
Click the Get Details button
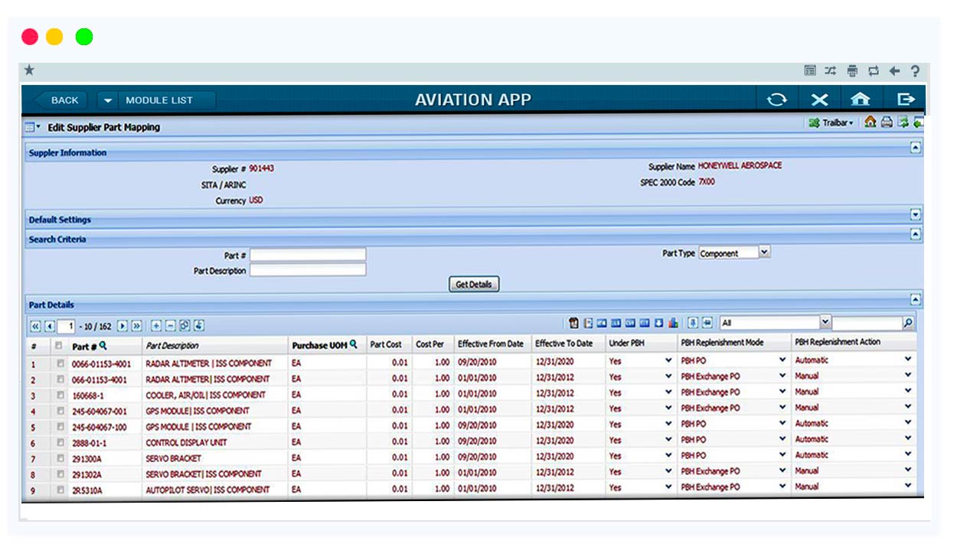(474, 284)
